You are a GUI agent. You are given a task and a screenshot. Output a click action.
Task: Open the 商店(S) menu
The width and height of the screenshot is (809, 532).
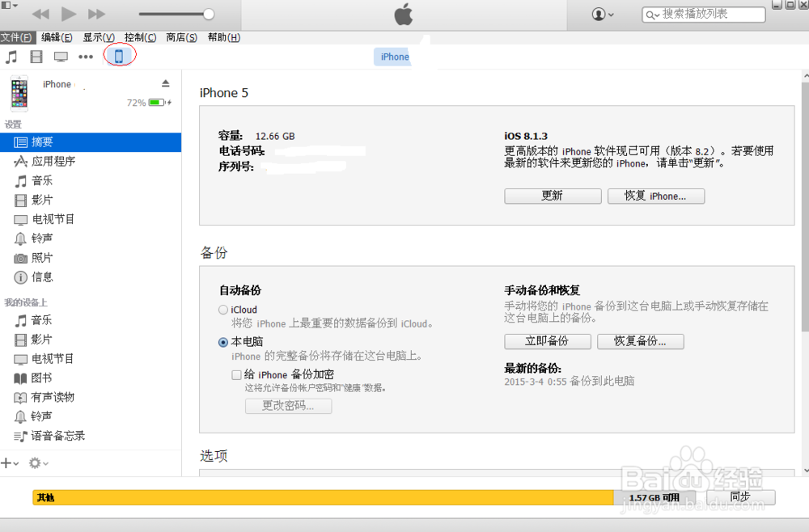pos(181,37)
